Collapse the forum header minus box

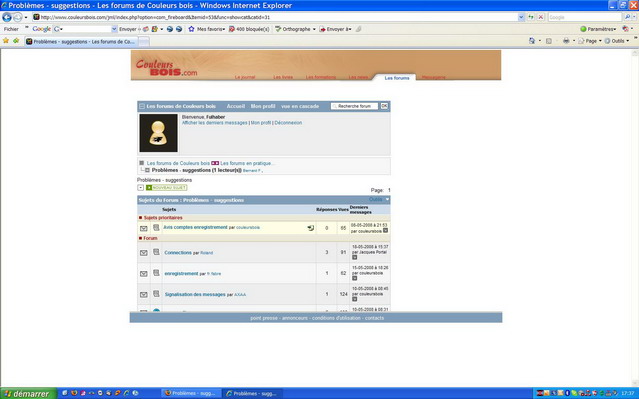[142, 106]
